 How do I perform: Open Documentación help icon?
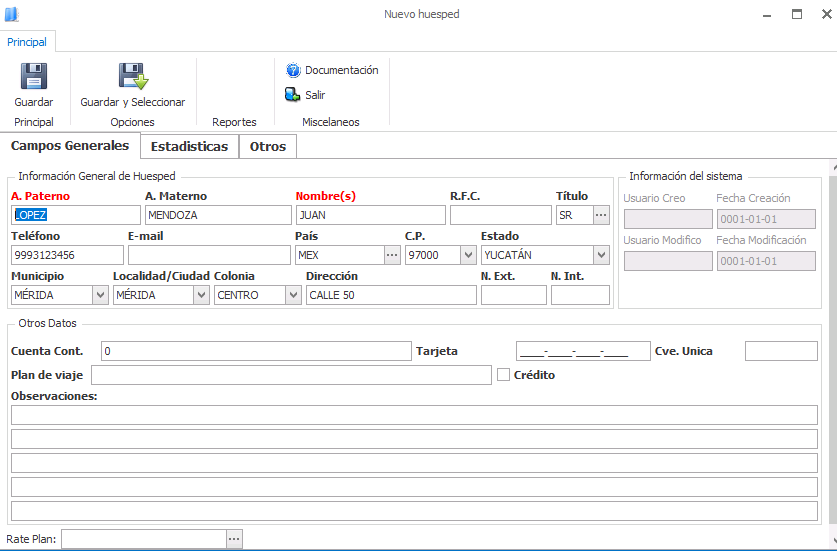293,70
